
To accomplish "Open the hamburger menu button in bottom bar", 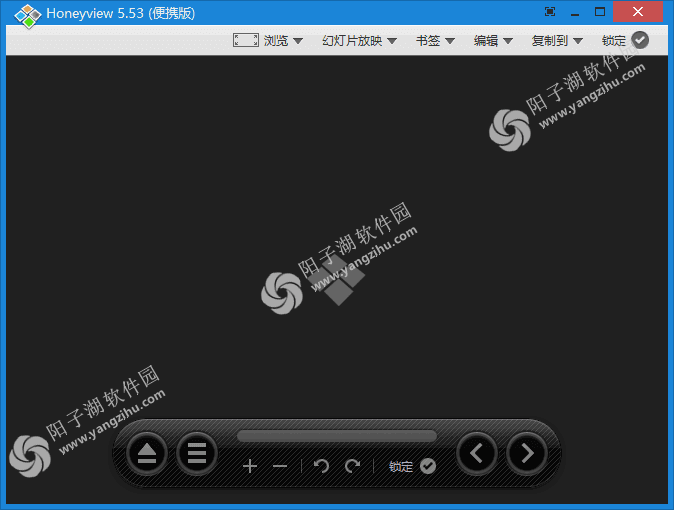I will point(197,454).
